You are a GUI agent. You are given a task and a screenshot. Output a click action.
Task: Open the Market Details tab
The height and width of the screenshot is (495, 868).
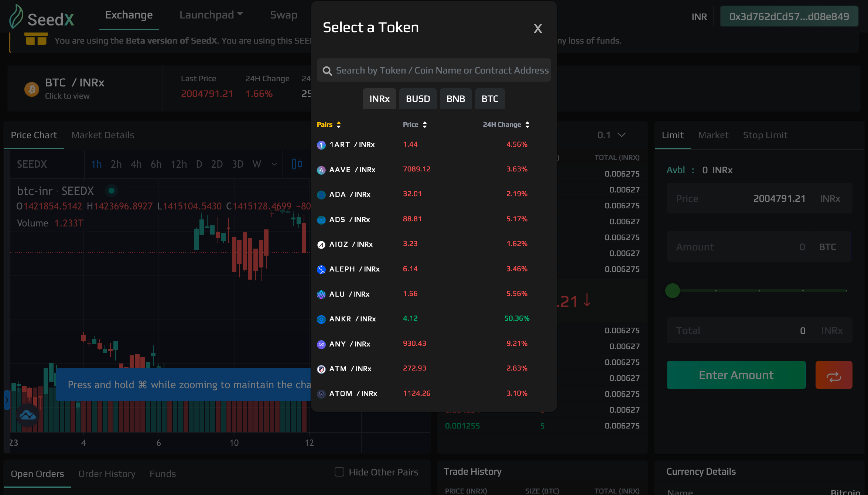click(x=103, y=135)
